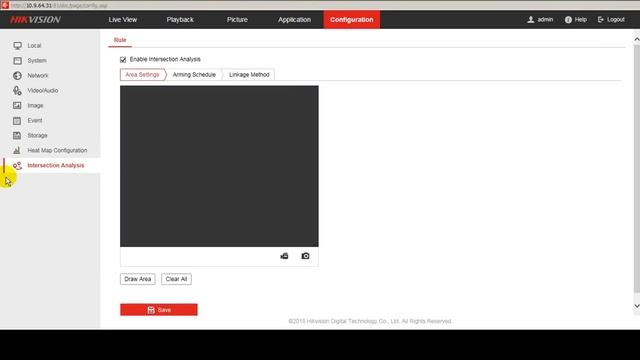This screenshot has height=360, width=640.
Task: Click the Help info icon
Action: pos(568,20)
